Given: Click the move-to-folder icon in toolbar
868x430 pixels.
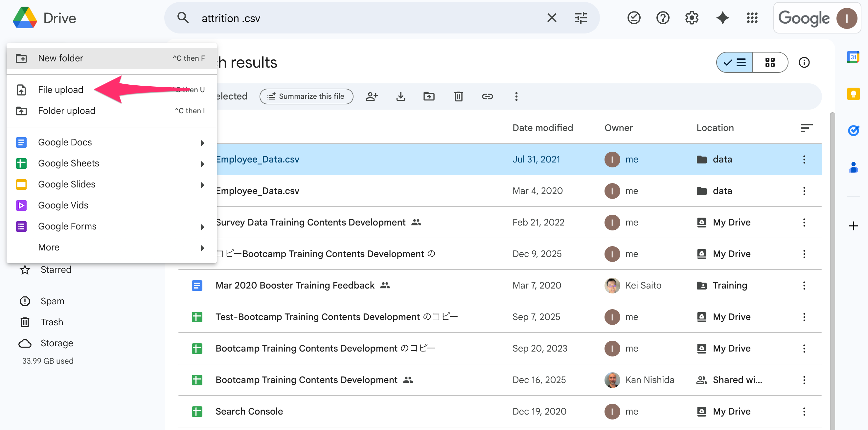Looking at the screenshot, I should [x=429, y=97].
